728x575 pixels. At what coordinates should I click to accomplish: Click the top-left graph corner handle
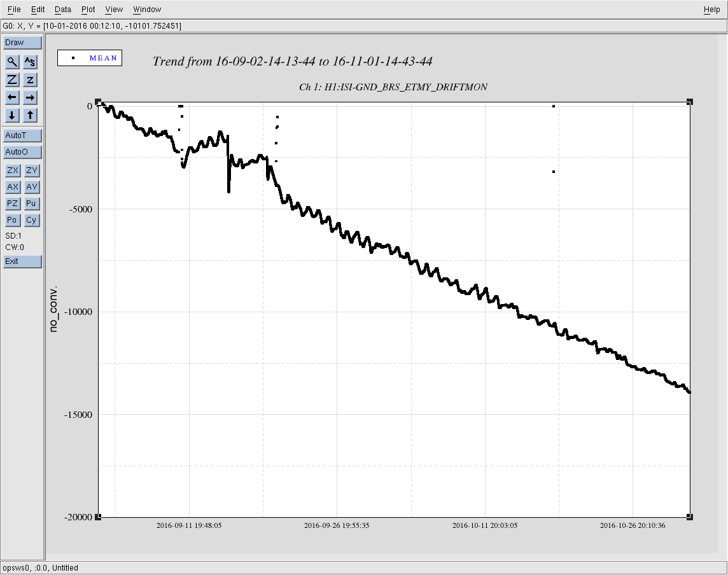[98, 102]
